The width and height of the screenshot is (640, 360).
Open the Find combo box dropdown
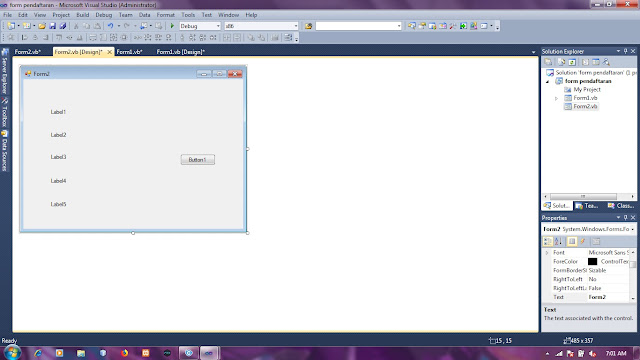pos(399,26)
